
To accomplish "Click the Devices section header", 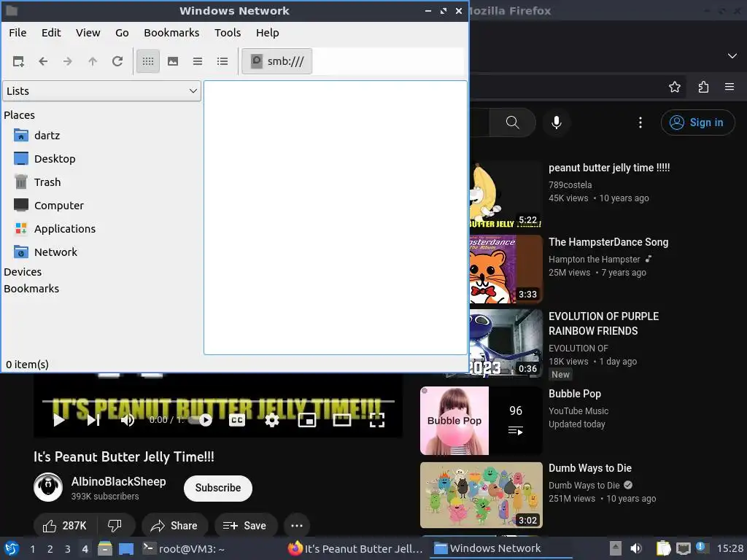I will point(23,272).
